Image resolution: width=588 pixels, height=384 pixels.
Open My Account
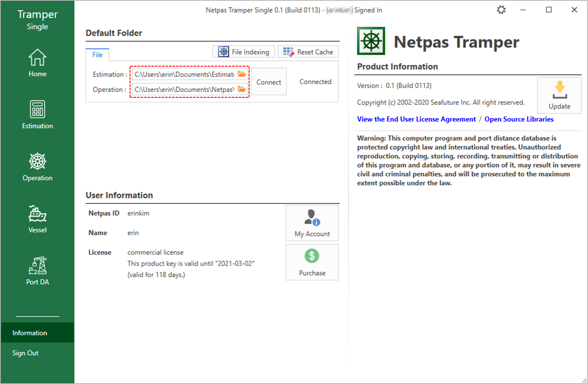click(x=312, y=223)
